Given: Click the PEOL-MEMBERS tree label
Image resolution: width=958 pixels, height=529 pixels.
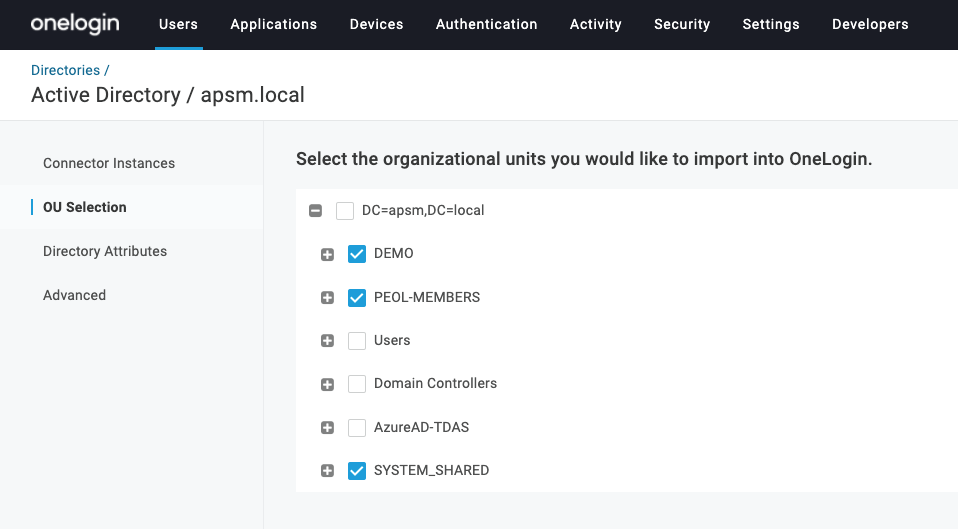Looking at the screenshot, I should tap(427, 297).
